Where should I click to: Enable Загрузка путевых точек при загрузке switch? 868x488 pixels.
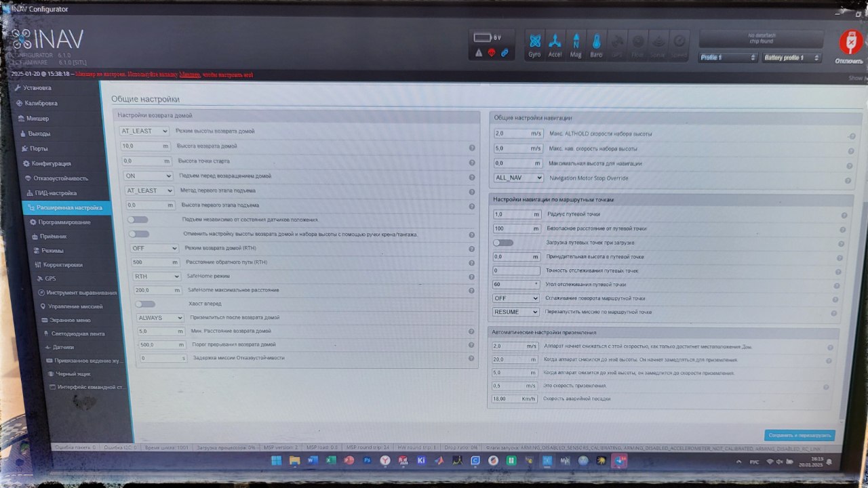pos(503,243)
